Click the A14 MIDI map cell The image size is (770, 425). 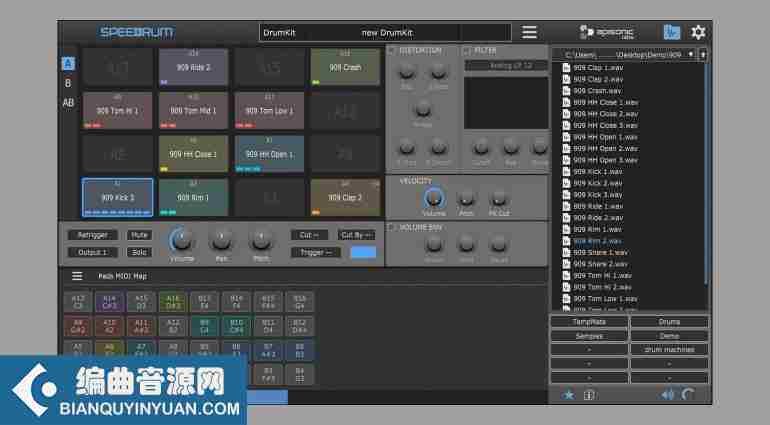point(110,302)
